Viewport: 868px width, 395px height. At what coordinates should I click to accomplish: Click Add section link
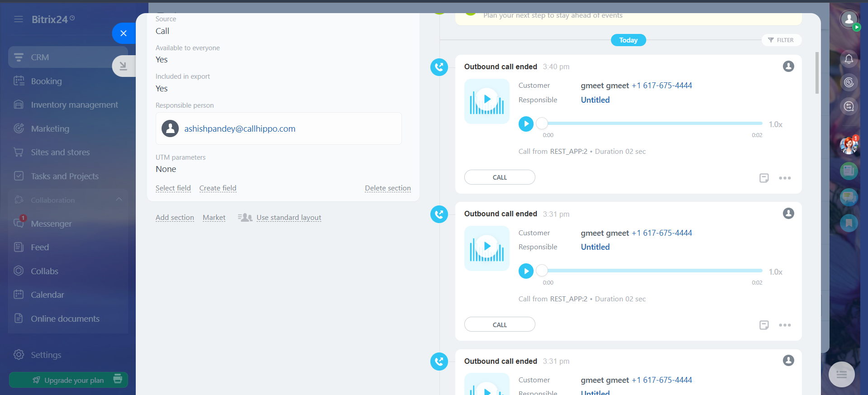175,218
